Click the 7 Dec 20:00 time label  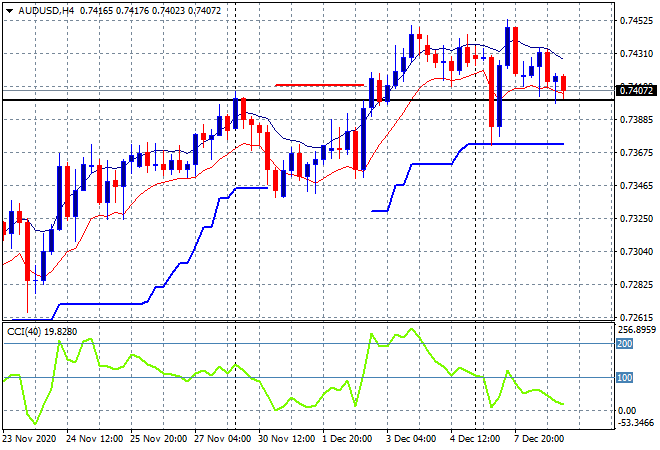pos(539,438)
